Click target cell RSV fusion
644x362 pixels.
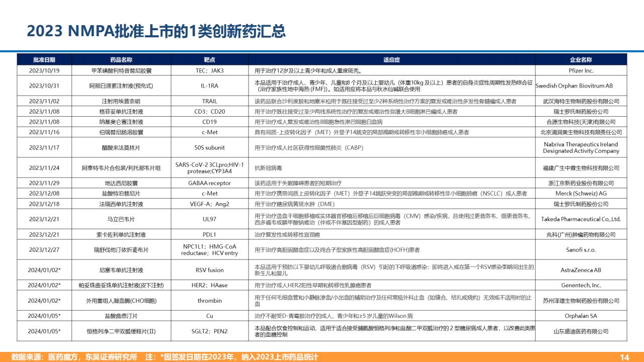tap(209, 270)
